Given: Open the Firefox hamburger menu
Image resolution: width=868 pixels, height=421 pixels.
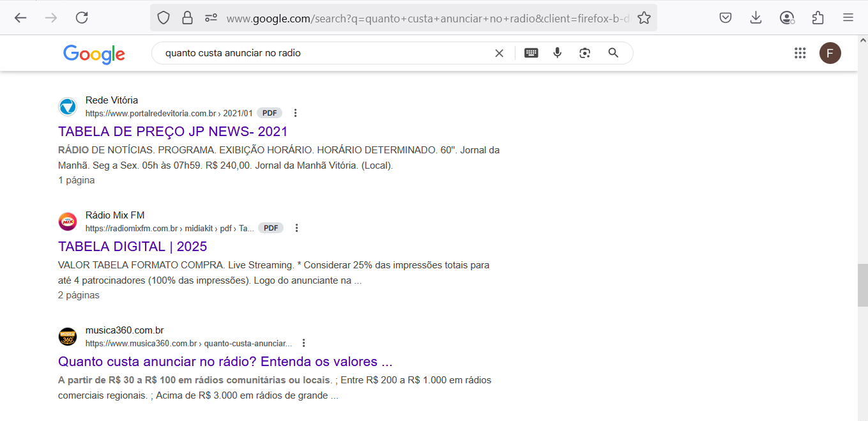Looking at the screenshot, I should point(848,18).
